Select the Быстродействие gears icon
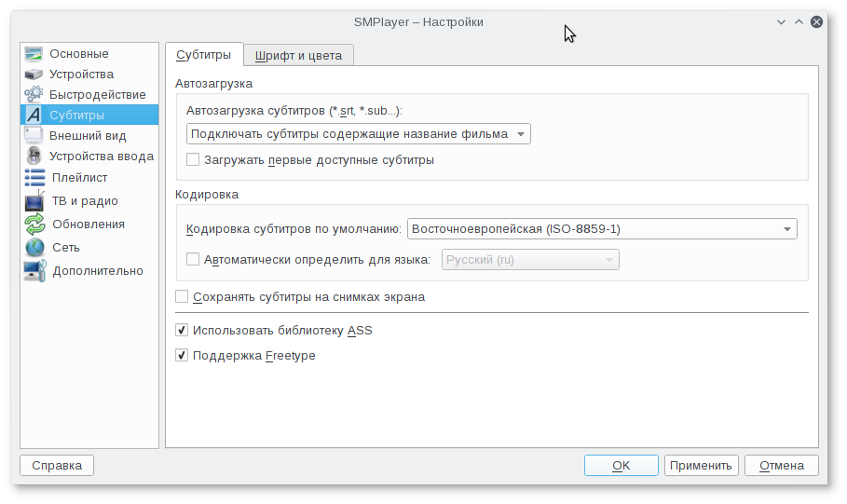 pyautogui.click(x=34, y=94)
